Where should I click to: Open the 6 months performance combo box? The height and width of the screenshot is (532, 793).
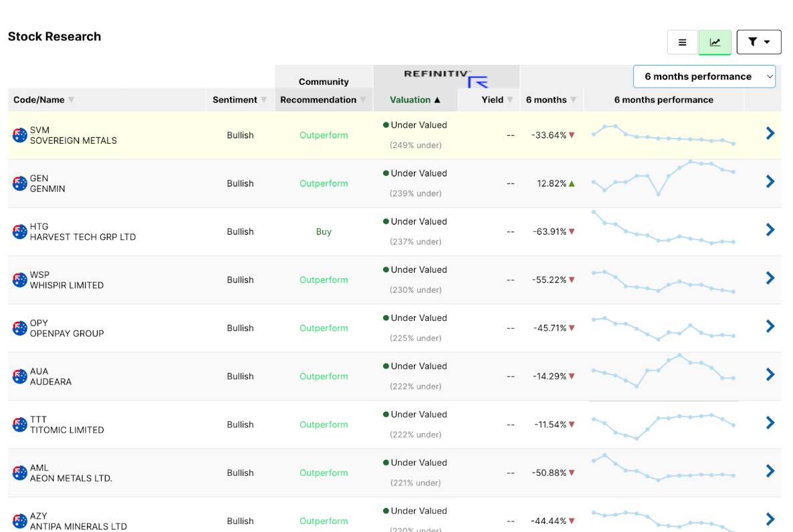(704, 76)
